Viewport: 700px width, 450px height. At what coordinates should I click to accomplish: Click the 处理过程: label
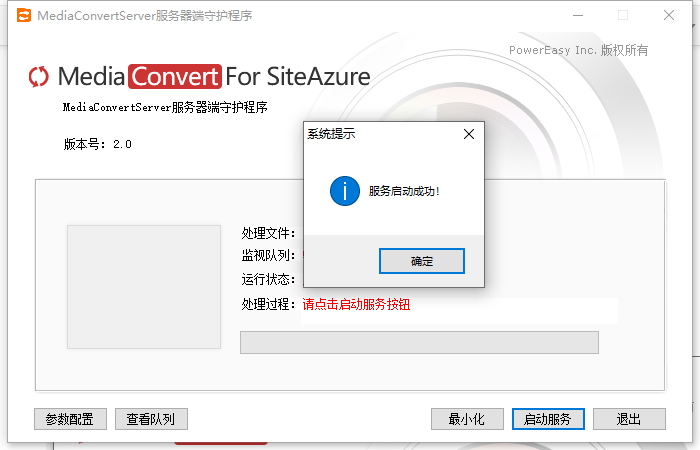268,304
